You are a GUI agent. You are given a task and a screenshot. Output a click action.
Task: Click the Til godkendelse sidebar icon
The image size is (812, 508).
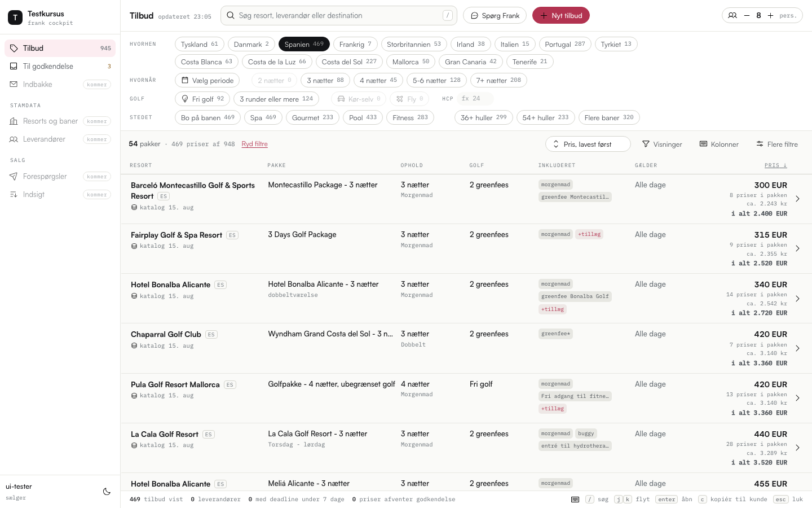click(x=14, y=67)
